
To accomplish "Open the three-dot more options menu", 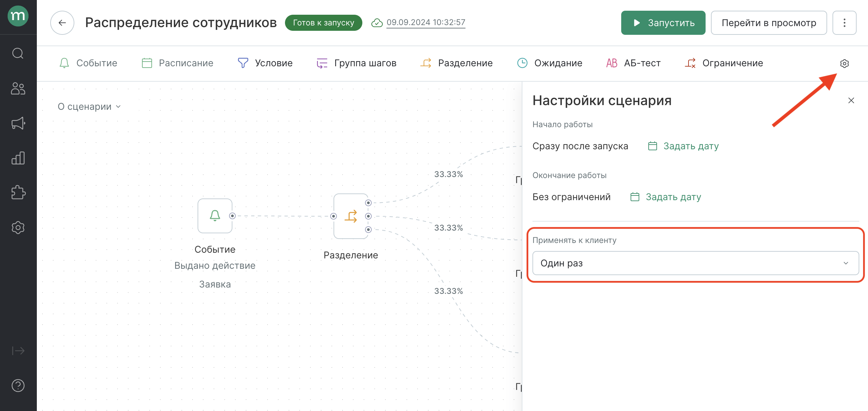I will pos(844,22).
